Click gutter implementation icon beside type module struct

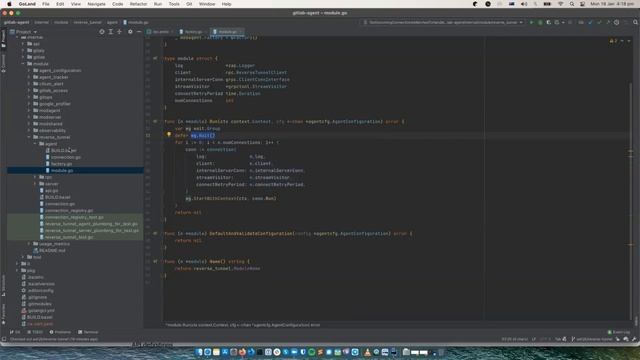click(x=155, y=58)
